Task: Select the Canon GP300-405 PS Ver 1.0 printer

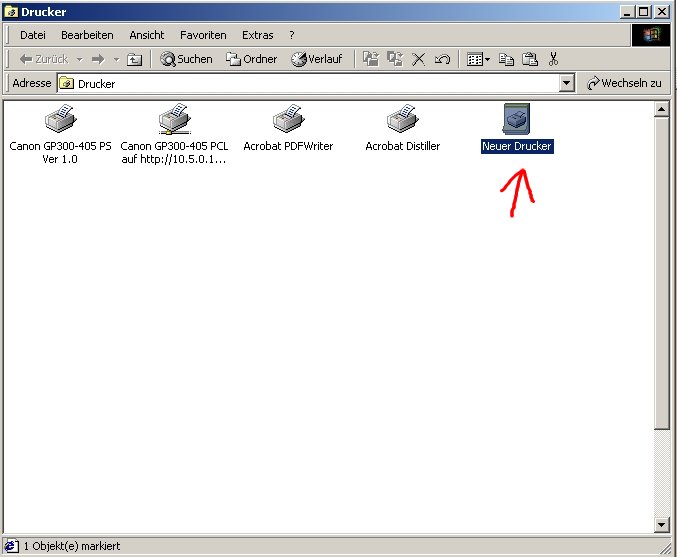Action: pos(60,134)
